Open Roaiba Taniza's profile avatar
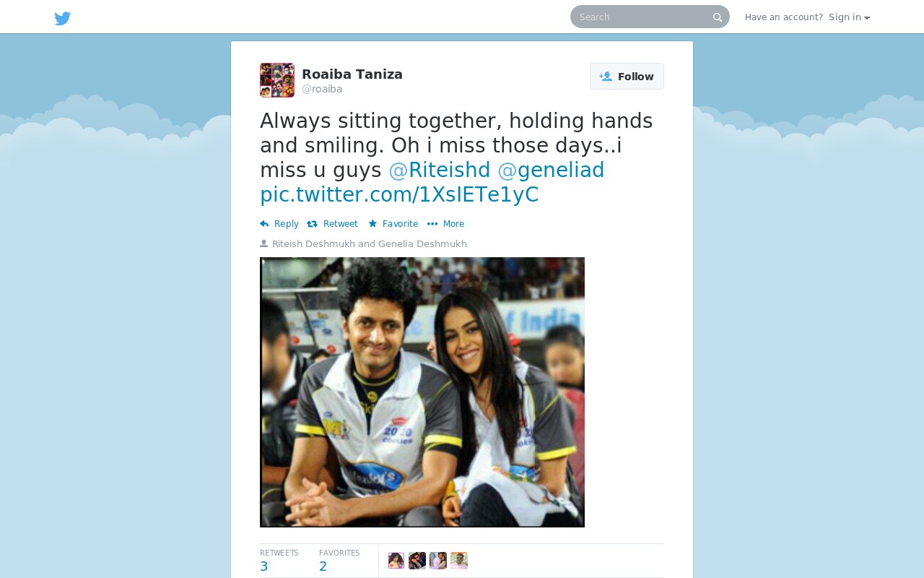The image size is (924, 578). tap(277, 80)
